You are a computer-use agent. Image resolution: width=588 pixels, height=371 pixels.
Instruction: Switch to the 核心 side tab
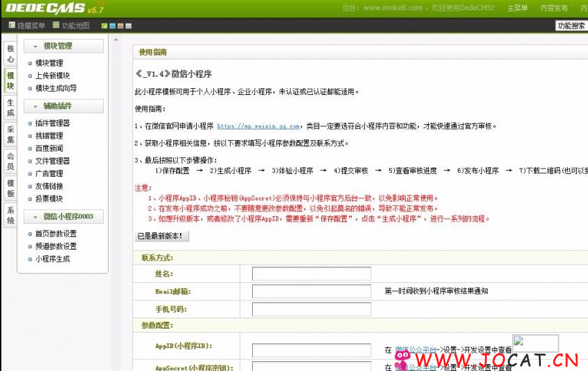(x=10, y=53)
